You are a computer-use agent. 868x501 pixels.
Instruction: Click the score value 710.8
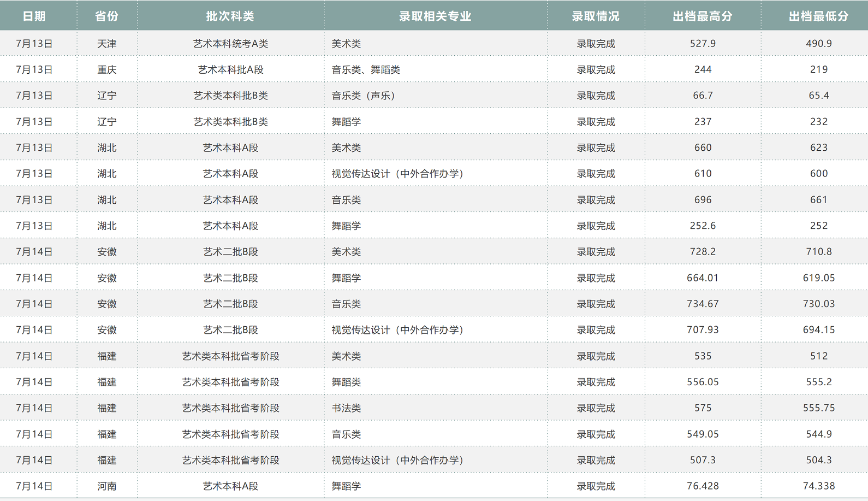point(819,252)
